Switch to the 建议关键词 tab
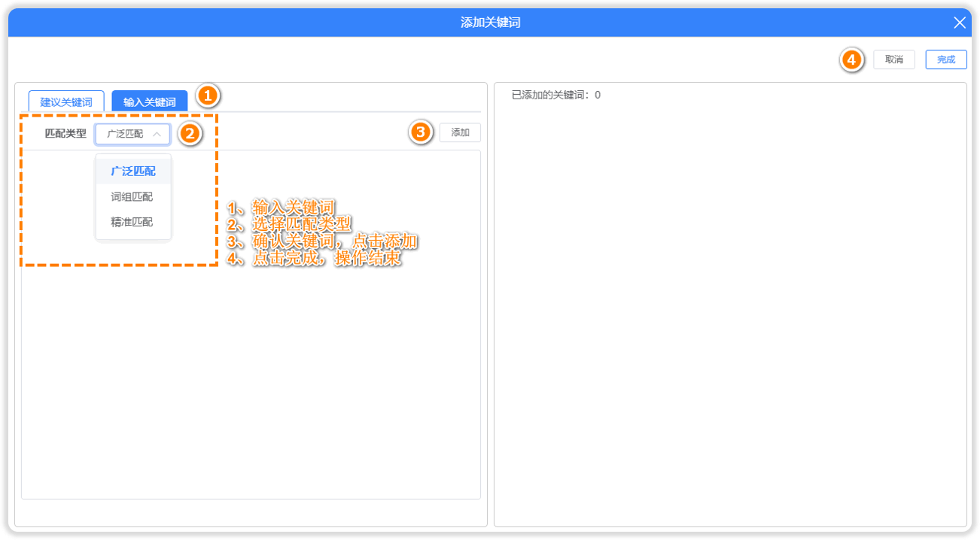This screenshot has height=540, width=980. pyautogui.click(x=66, y=102)
